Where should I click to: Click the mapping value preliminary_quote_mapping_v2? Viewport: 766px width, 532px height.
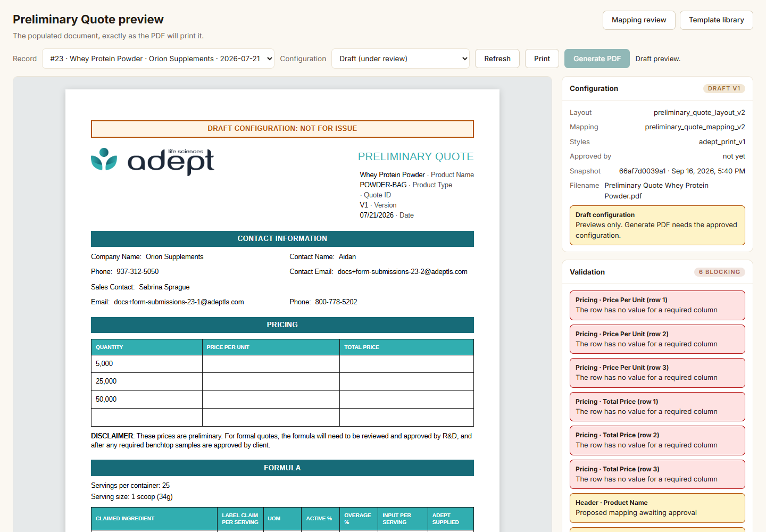[x=695, y=127]
